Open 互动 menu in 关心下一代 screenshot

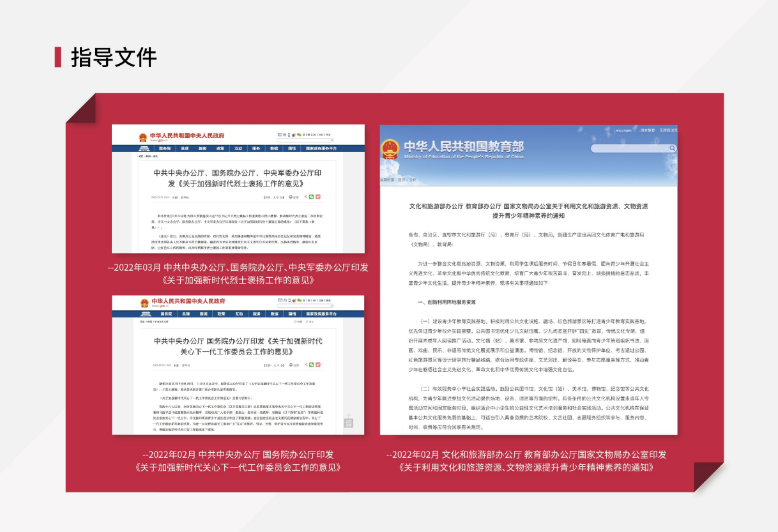pos(238,314)
